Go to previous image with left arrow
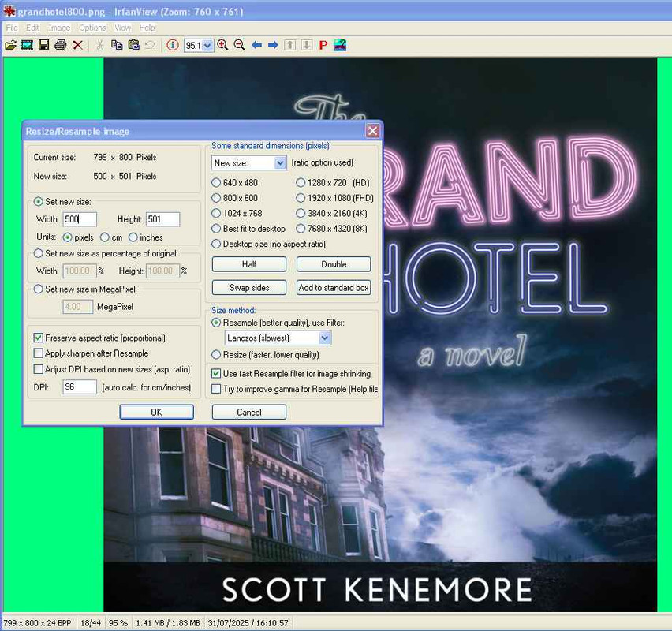The width and height of the screenshot is (672, 631). [256, 45]
